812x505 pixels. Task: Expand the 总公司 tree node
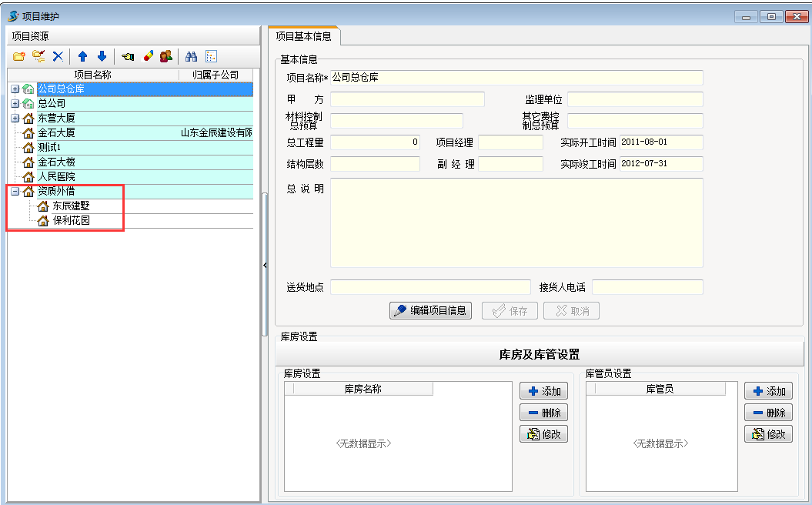click(15, 104)
